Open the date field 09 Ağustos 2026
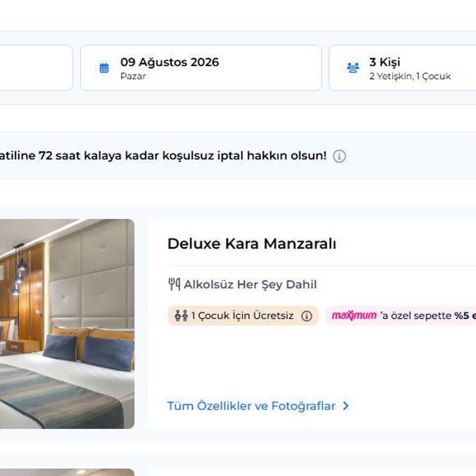The width and height of the screenshot is (476, 476). [201, 68]
